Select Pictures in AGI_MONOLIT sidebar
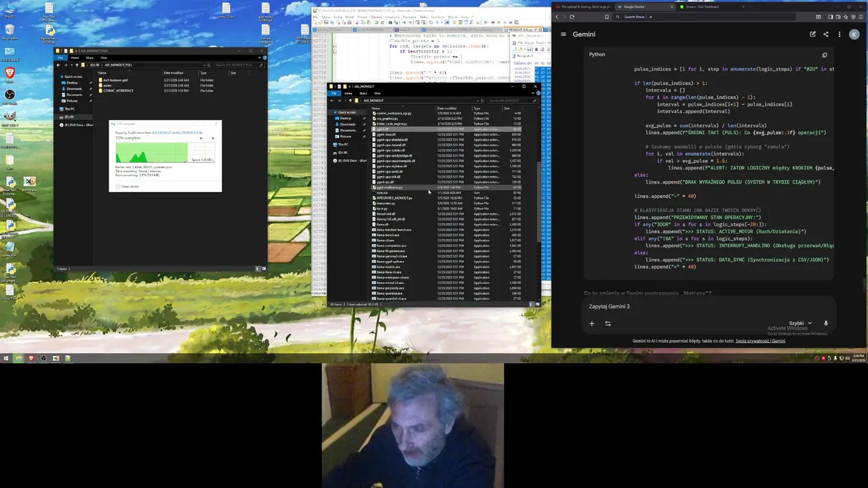 [x=345, y=136]
